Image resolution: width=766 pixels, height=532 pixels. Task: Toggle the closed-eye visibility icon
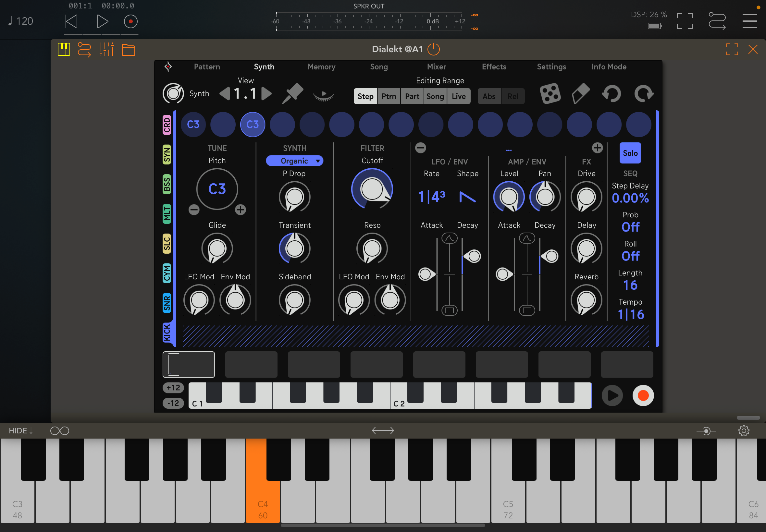click(324, 96)
